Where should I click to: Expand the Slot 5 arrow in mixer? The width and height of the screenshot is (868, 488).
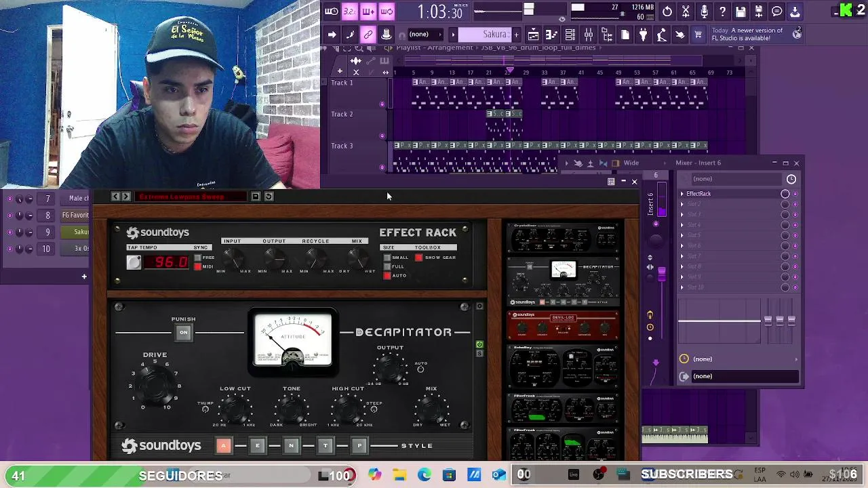tap(682, 235)
